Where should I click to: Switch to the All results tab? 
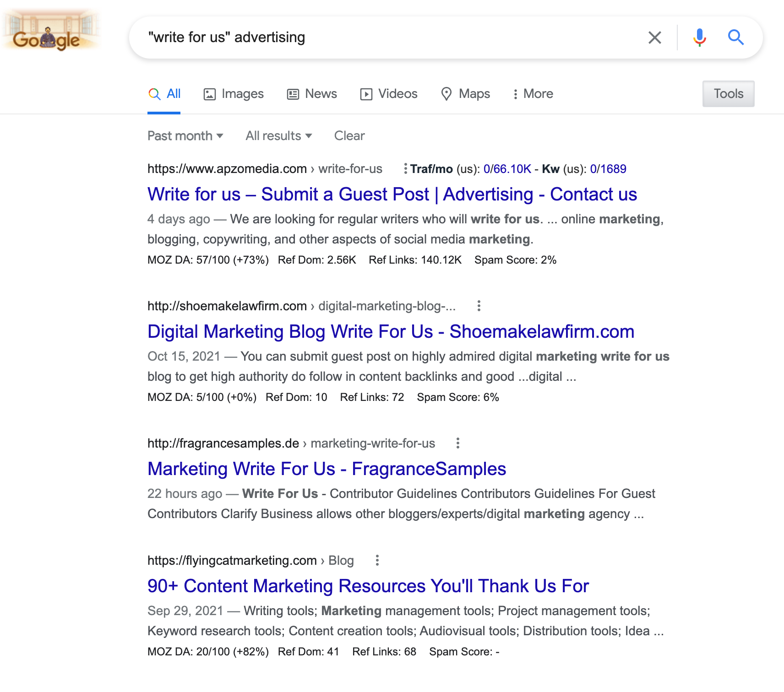point(164,93)
